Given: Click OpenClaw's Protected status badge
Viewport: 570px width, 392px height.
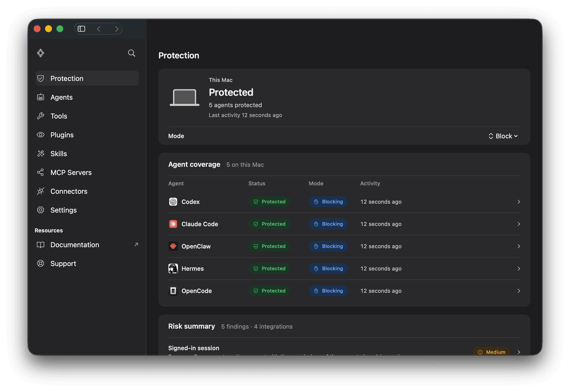Looking at the screenshot, I should (269, 246).
